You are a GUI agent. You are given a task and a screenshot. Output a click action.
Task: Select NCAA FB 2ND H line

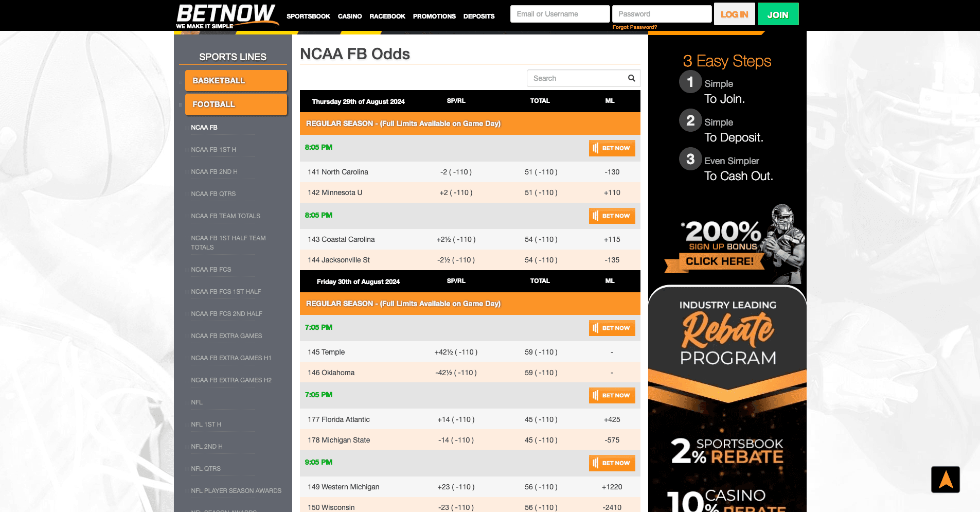(214, 172)
